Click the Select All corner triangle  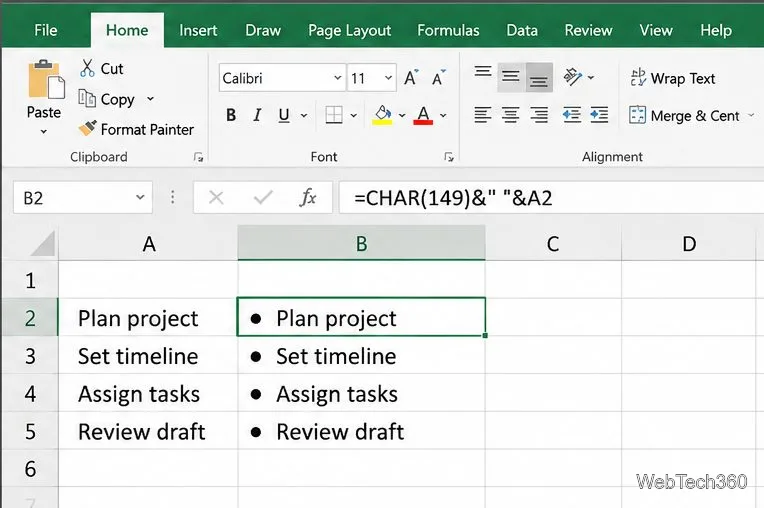point(43,243)
